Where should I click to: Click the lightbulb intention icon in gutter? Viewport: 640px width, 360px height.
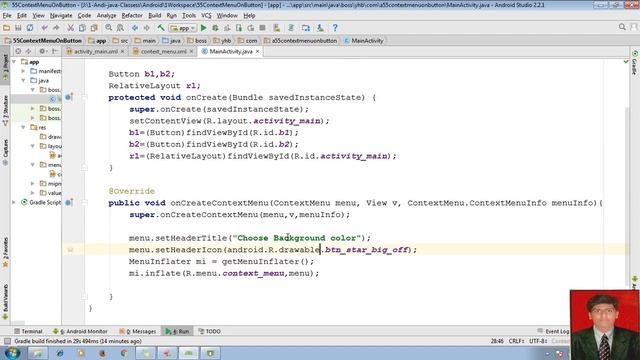(70, 249)
